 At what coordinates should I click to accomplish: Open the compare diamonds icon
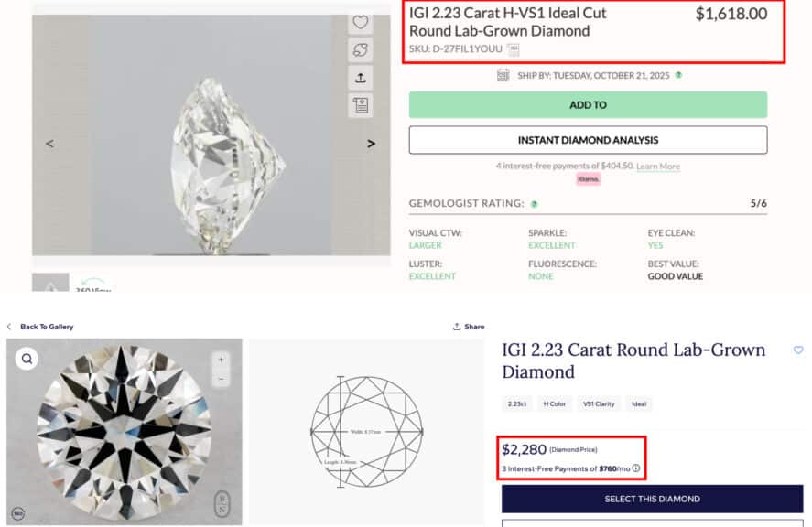(x=361, y=50)
